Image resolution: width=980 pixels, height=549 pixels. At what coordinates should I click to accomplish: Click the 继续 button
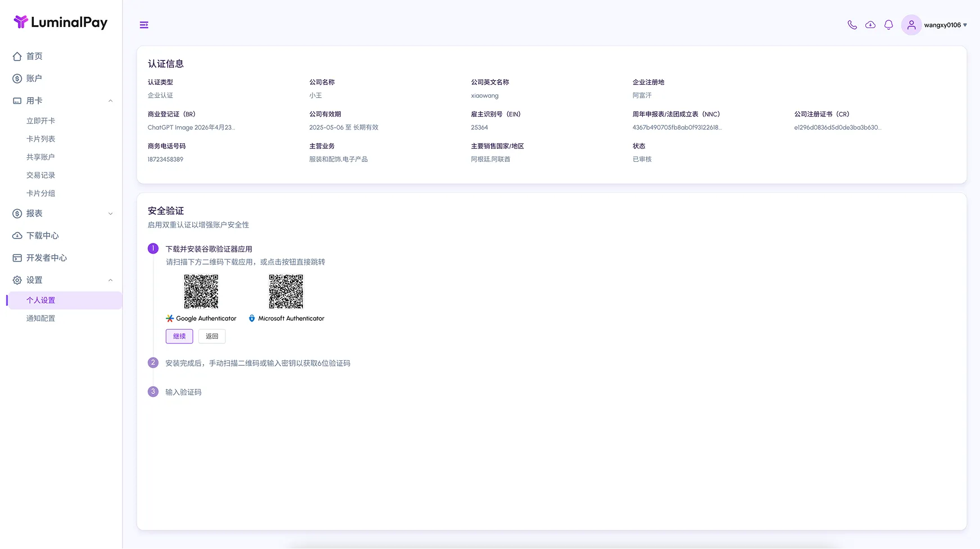point(179,336)
